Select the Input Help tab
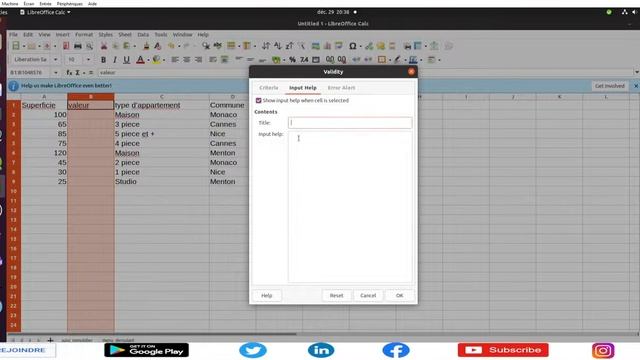This screenshot has height=360, width=640. tap(303, 88)
